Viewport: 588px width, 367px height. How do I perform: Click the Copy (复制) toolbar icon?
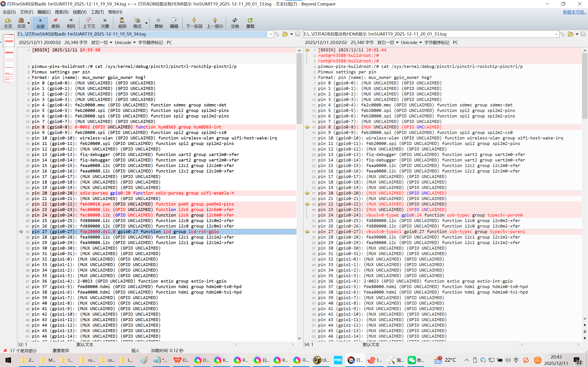coord(158,23)
